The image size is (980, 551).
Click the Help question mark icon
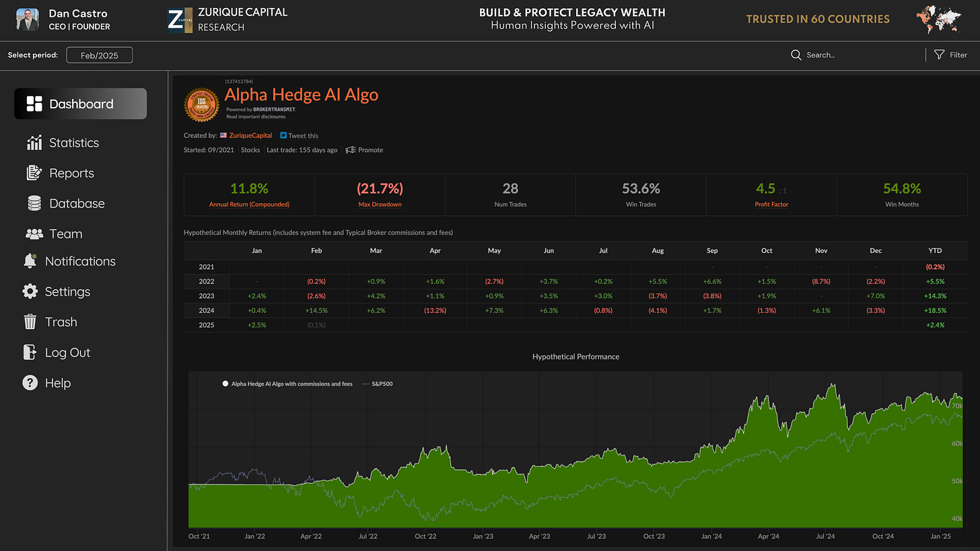click(30, 383)
